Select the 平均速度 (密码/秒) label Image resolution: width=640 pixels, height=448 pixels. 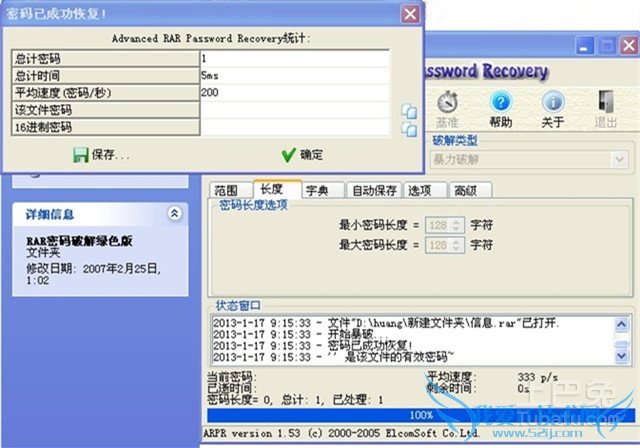point(106,93)
